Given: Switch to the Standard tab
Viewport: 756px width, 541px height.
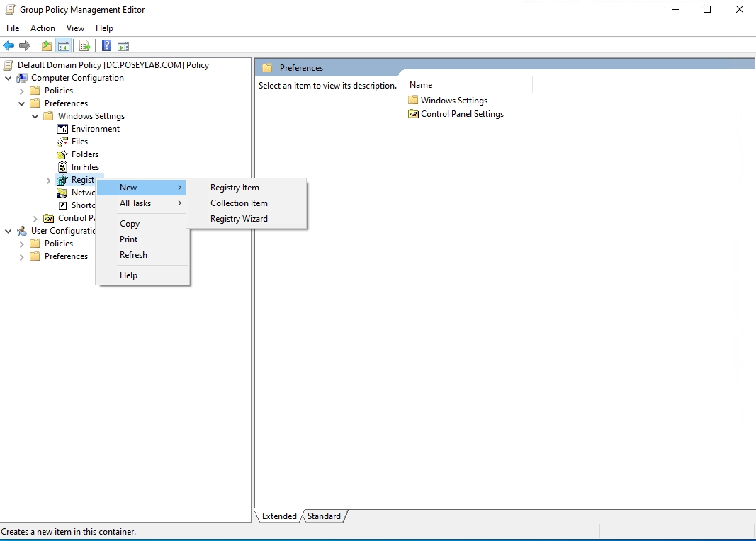Looking at the screenshot, I should pyautogui.click(x=323, y=516).
